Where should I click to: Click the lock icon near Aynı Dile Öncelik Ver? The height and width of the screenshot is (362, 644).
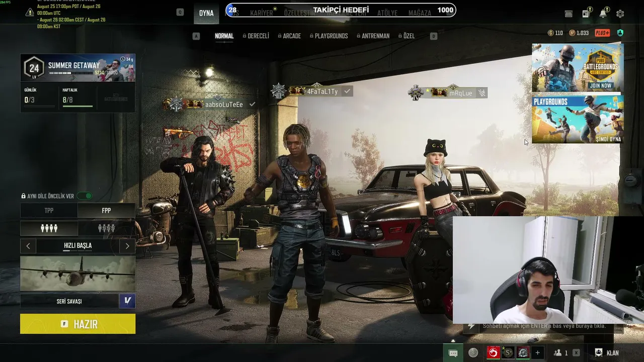[23, 196]
